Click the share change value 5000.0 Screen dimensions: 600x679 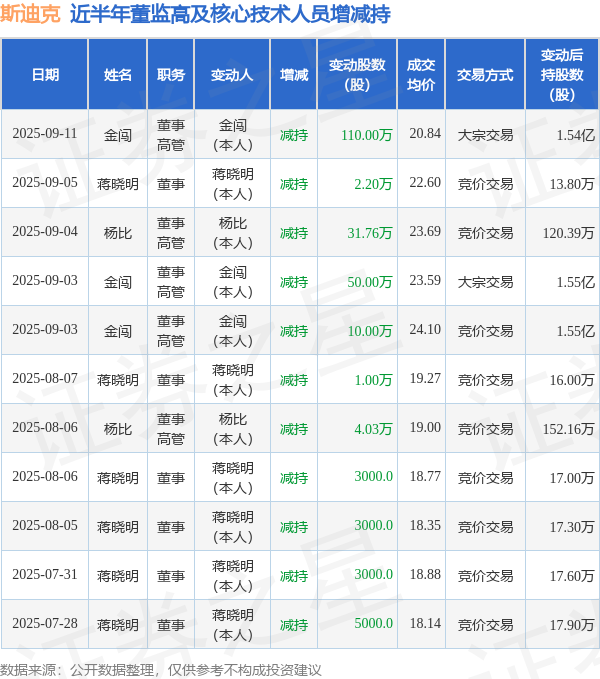point(374,623)
